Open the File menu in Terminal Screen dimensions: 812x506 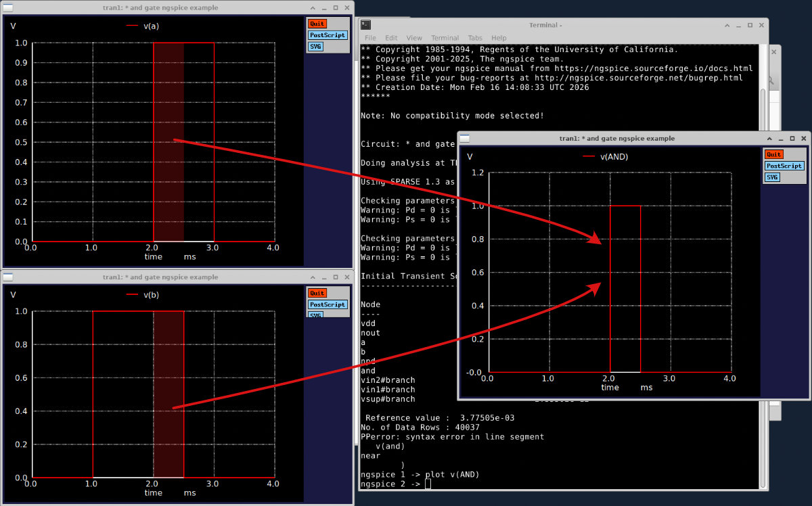pyautogui.click(x=370, y=38)
